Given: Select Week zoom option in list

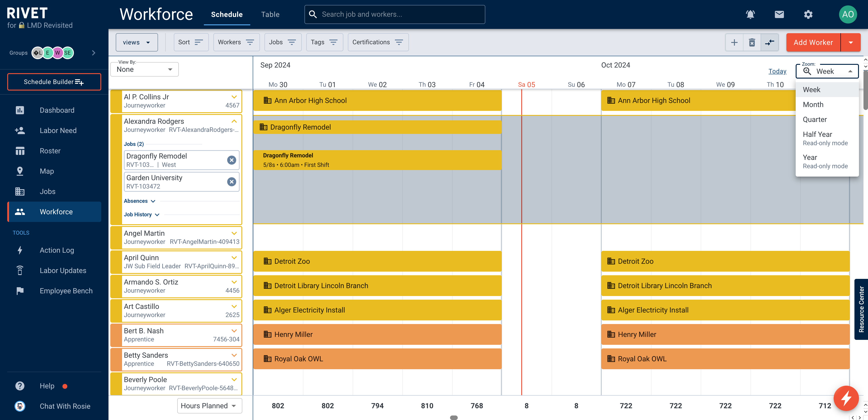Looking at the screenshot, I should tap(827, 90).
